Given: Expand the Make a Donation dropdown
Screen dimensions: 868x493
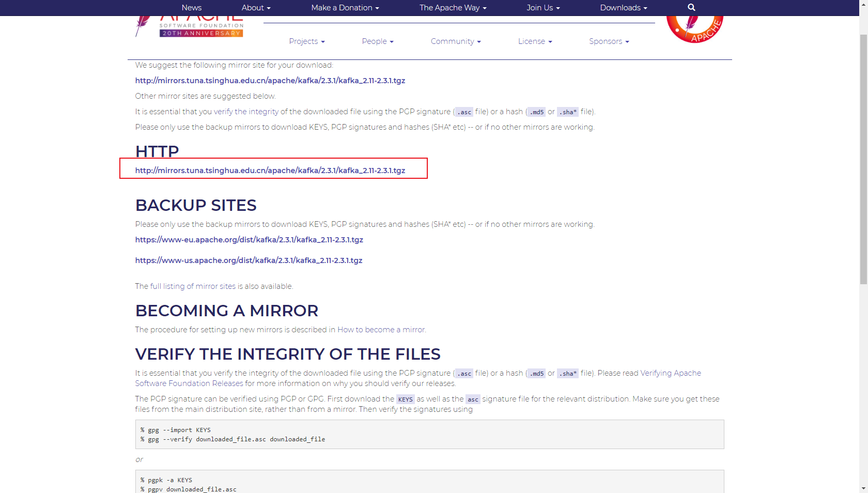Looking at the screenshot, I should (345, 8).
